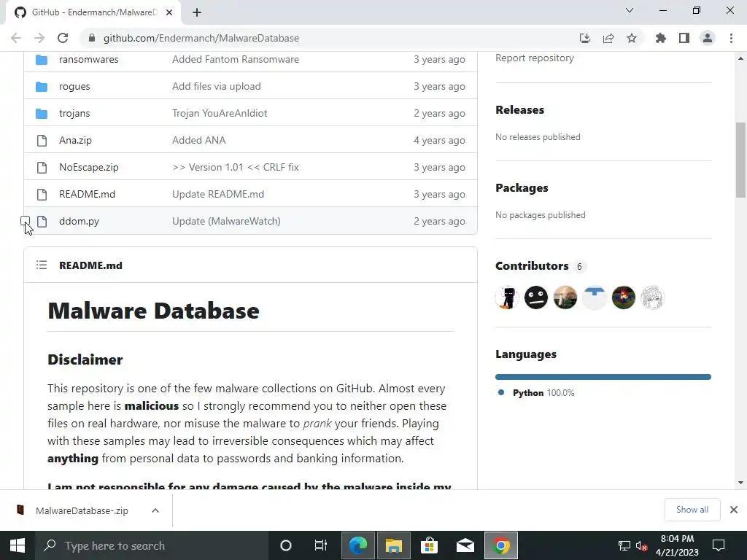Open the ransomwares folder

(88, 60)
